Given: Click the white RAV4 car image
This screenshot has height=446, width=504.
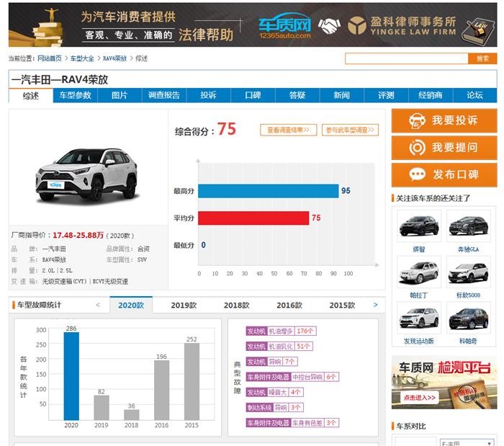Looking at the screenshot, I should pos(86,175).
